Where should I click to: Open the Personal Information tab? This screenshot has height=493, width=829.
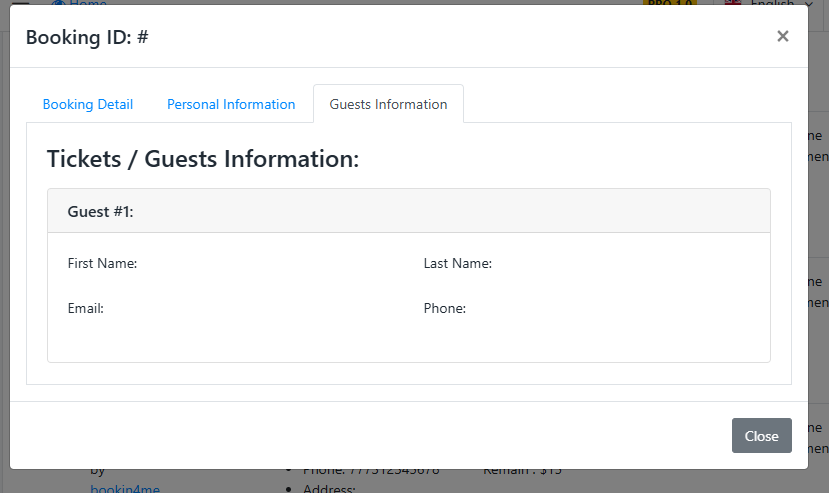[231, 104]
